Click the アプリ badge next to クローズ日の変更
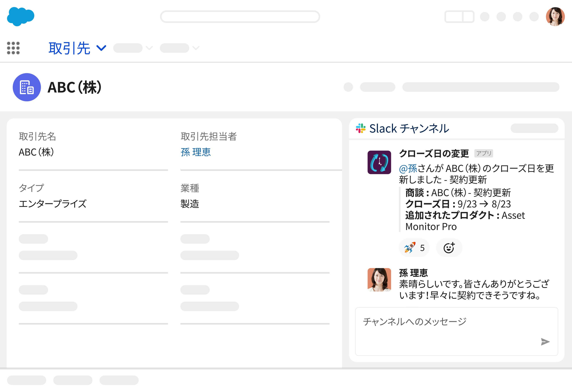Screen dimensions: 572x392 [484, 153]
